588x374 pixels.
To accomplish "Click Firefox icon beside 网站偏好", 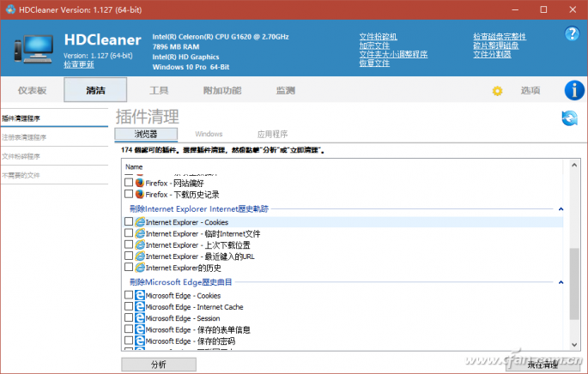I will [140, 183].
